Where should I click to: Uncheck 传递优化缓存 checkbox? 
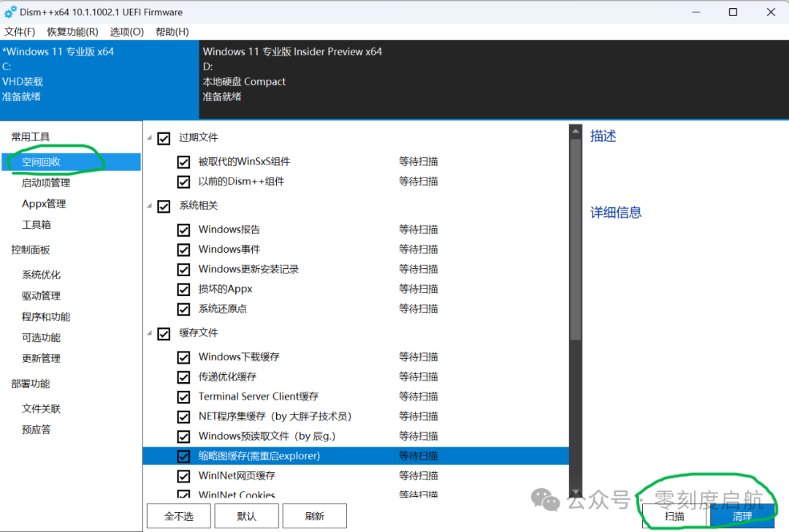pyautogui.click(x=183, y=377)
